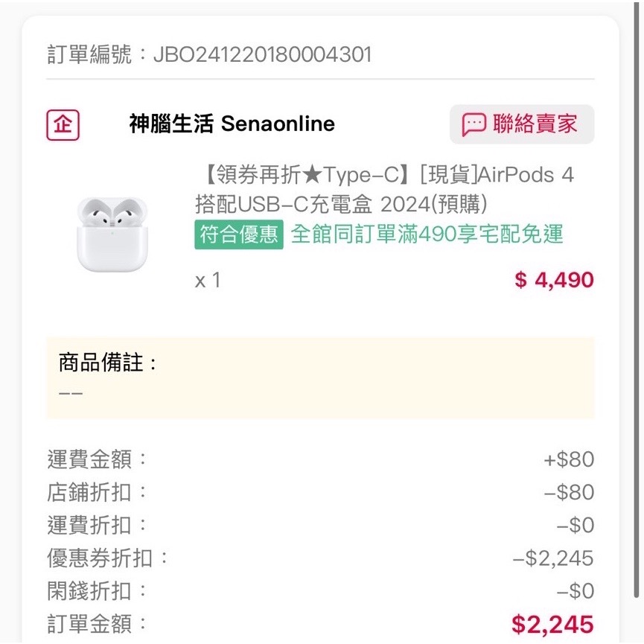644x644 pixels.
Task: Tap the green 符合優惠 promotion tag
Action: pyautogui.click(x=238, y=235)
